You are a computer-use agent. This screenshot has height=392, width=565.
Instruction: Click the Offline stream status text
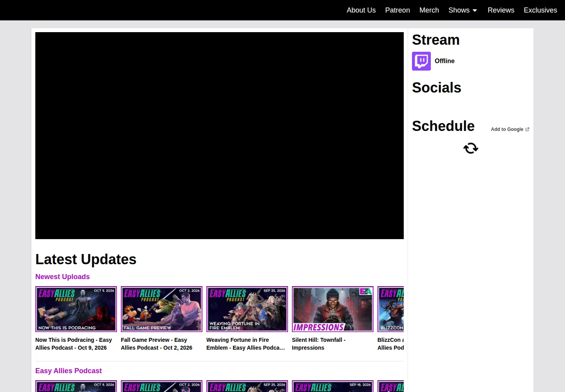pyautogui.click(x=445, y=61)
